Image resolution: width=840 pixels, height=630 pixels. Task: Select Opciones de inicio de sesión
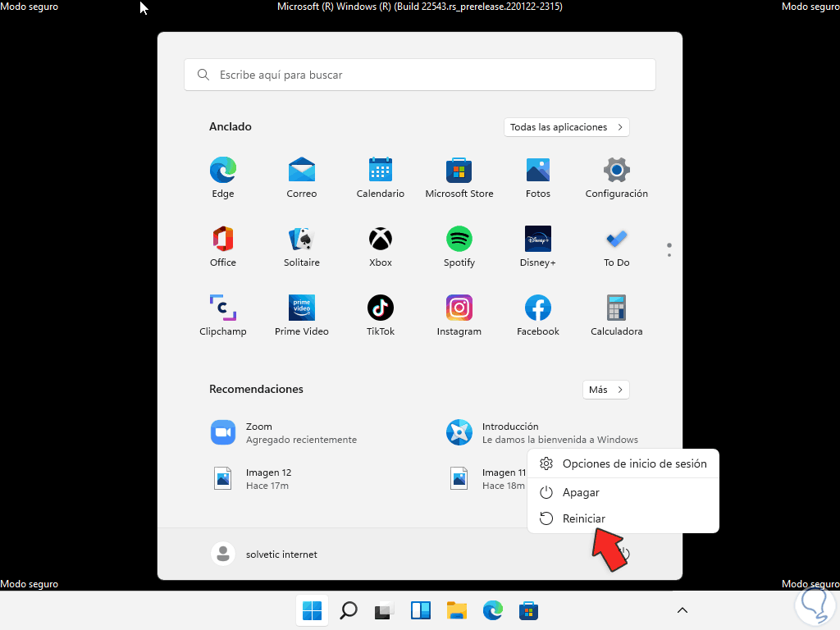tap(623, 464)
